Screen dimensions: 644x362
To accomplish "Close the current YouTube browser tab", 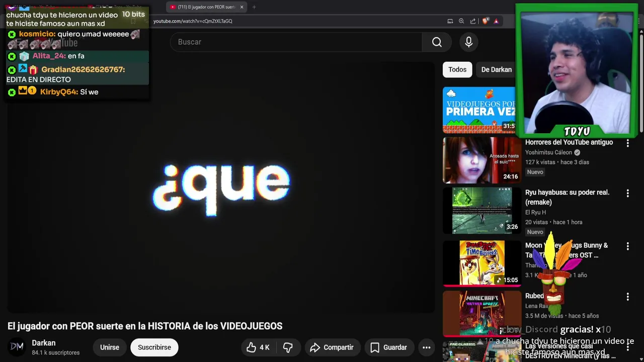I will pyautogui.click(x=242, y=7).
